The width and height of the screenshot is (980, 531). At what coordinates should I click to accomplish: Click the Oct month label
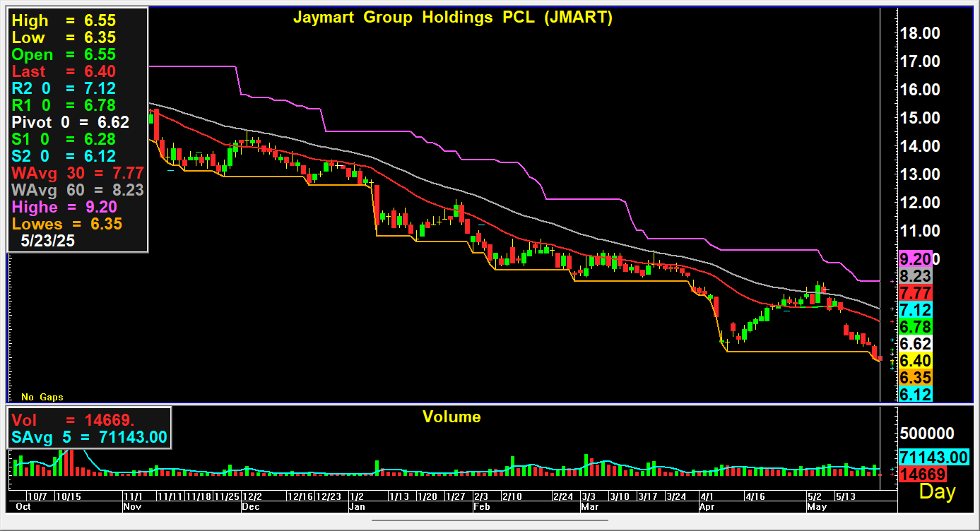pyautogui.click(x=23, y=507)
